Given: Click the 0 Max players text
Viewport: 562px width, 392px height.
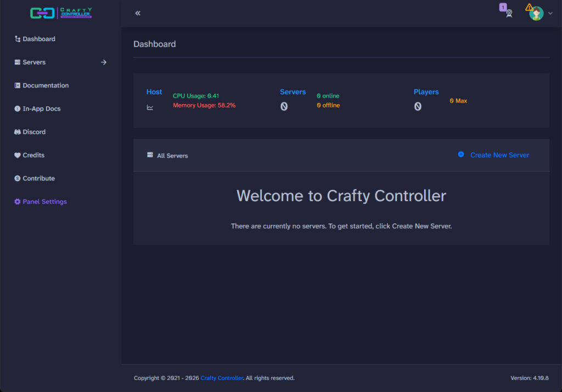Looking at the screenshot, I should point(458,101).
